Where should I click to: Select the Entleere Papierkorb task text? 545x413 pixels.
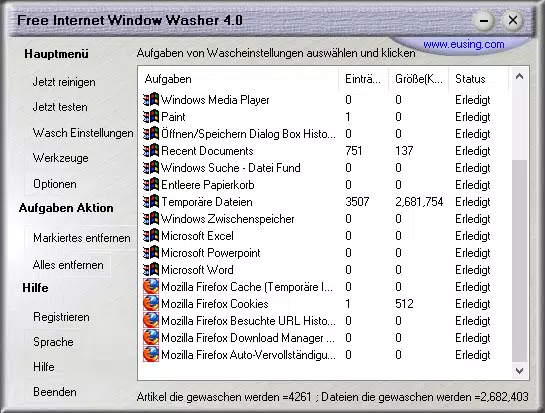[208, 185]
